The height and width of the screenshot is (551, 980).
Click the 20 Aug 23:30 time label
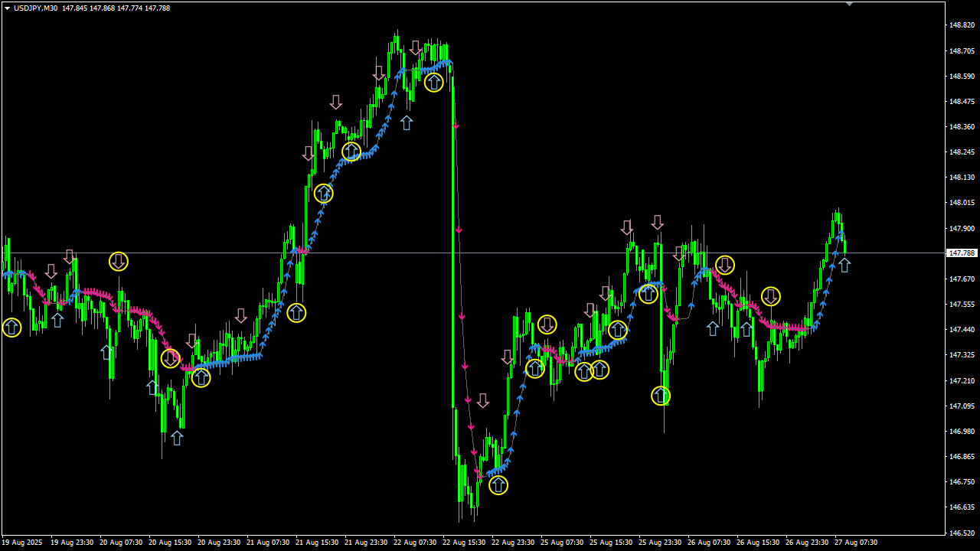coord(219,543)
